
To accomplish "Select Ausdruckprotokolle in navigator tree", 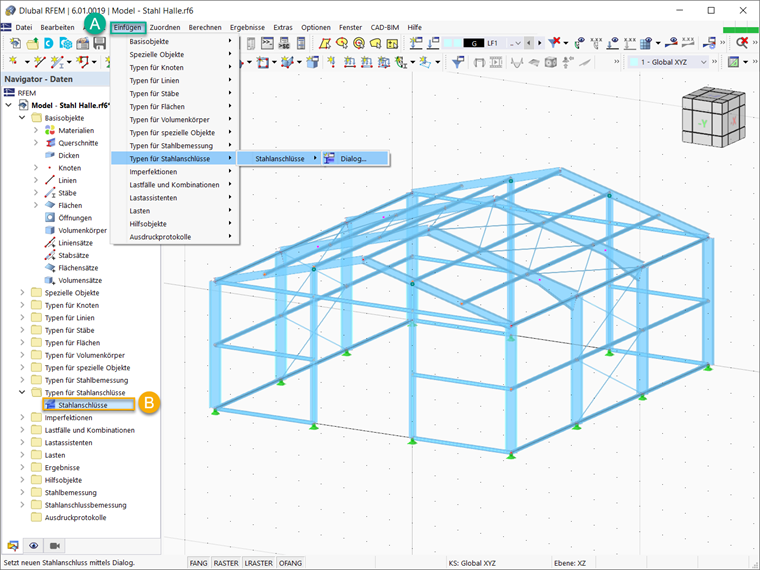I will pyautogui.click(x=75, y=518).
